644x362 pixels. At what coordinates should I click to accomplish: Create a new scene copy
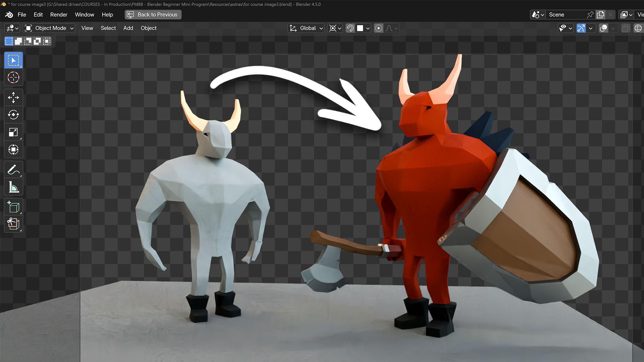tap(600, 14)
